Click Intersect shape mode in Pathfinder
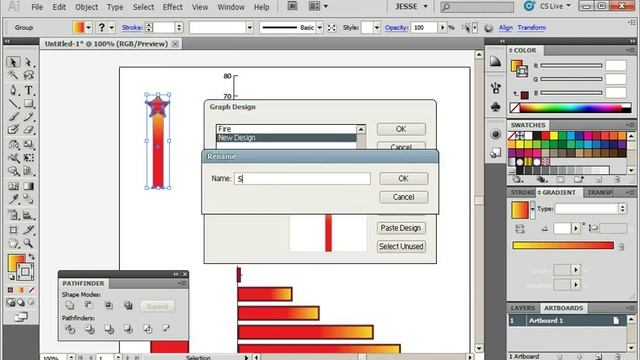Viewport: 640px width, 360px height. point(109,305)
